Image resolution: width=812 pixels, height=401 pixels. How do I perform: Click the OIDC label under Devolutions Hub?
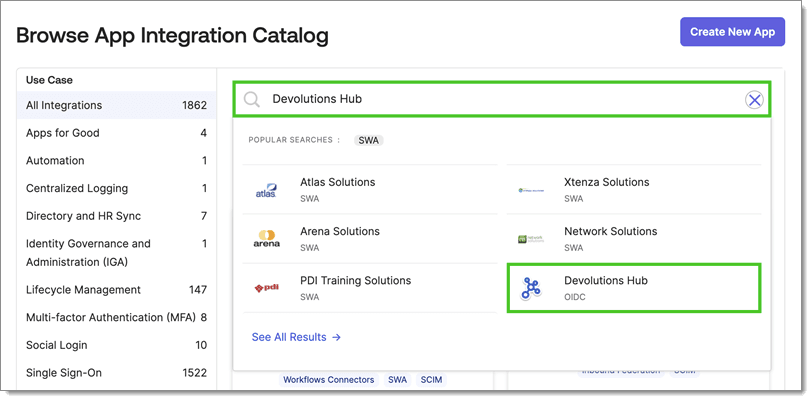(575, 297)
